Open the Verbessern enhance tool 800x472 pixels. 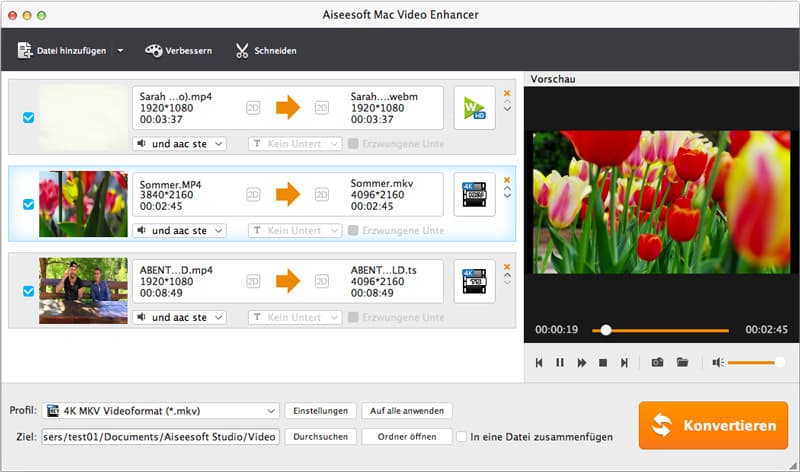[x=179, y=51]
